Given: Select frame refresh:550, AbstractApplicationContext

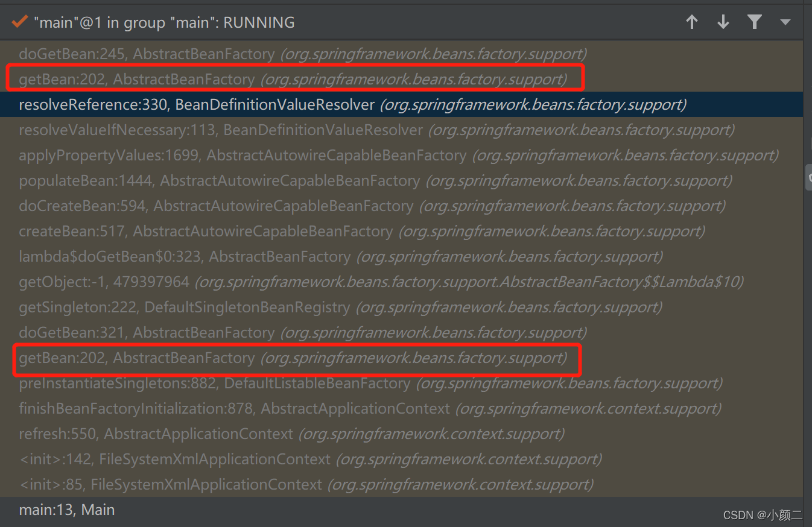Looking at the screenshot, I should click(401, 434).
